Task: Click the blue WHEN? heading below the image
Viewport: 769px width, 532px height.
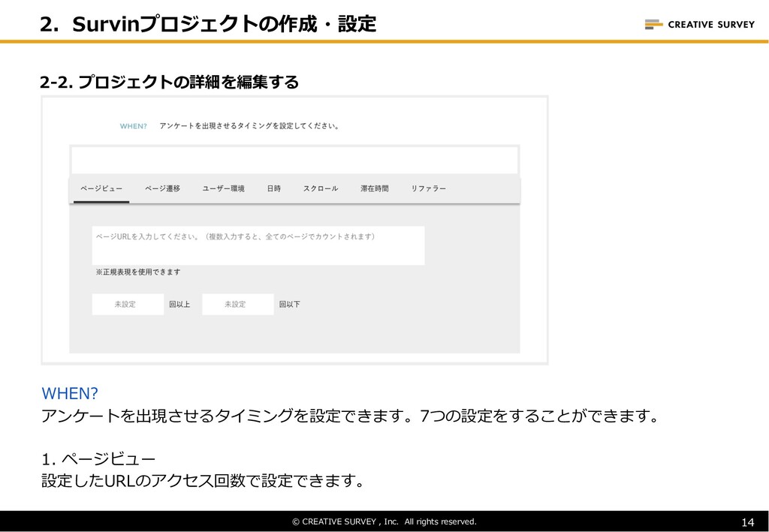Action: tap(70, 393)
